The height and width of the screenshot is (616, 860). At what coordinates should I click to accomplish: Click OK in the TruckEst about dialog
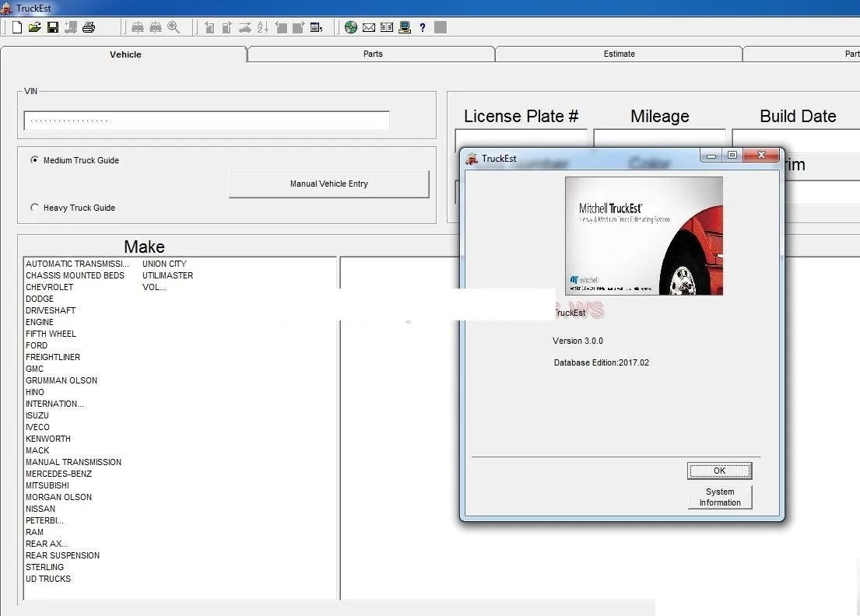point(720,471)
